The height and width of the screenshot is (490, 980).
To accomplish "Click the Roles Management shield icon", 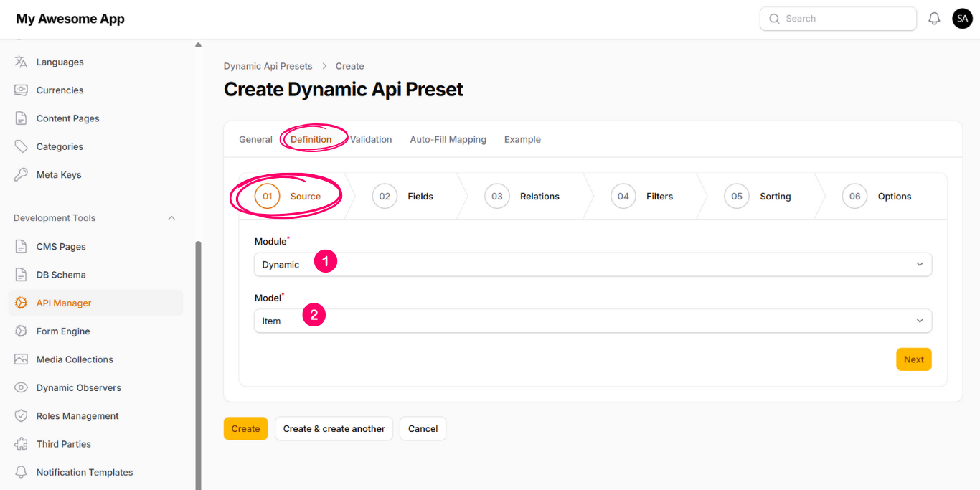I will (22, 416).
